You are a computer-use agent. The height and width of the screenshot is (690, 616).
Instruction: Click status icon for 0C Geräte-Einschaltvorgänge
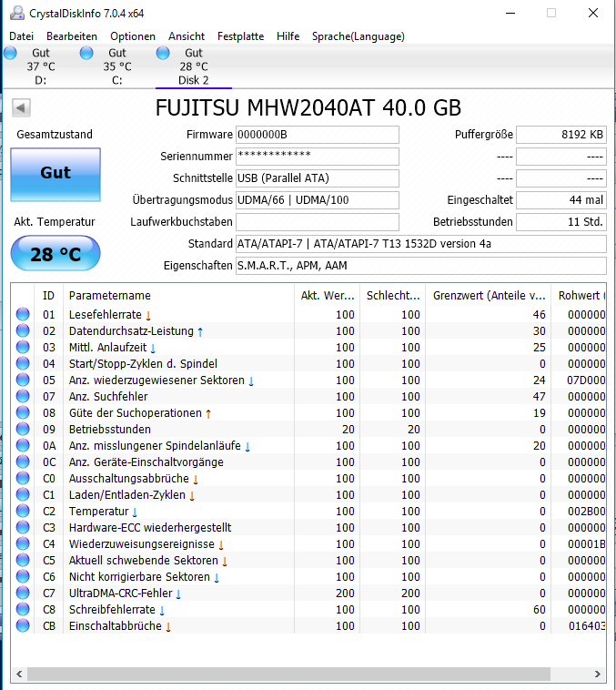pos(23,462)
